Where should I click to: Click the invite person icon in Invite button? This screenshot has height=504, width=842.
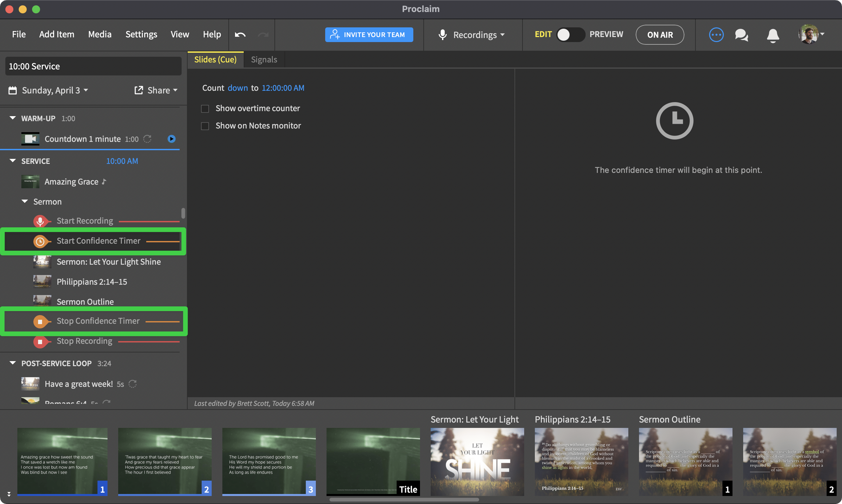pyautogui.click(x=335, y=34)
